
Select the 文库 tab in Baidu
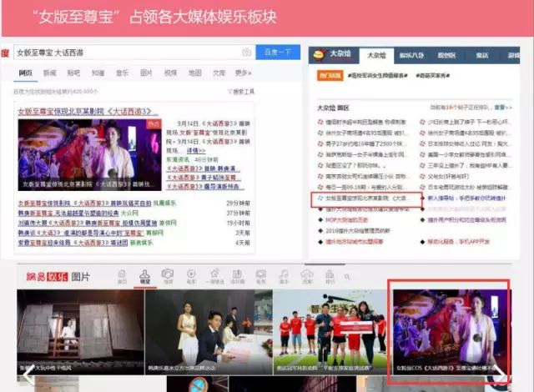point(219,73)
